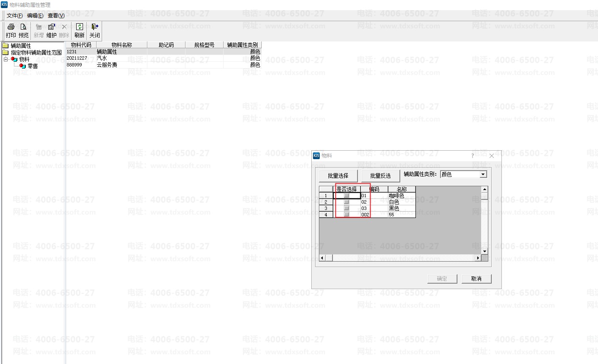
Task: Select row header 3 in dialog grid
Action: click(326, 208)
